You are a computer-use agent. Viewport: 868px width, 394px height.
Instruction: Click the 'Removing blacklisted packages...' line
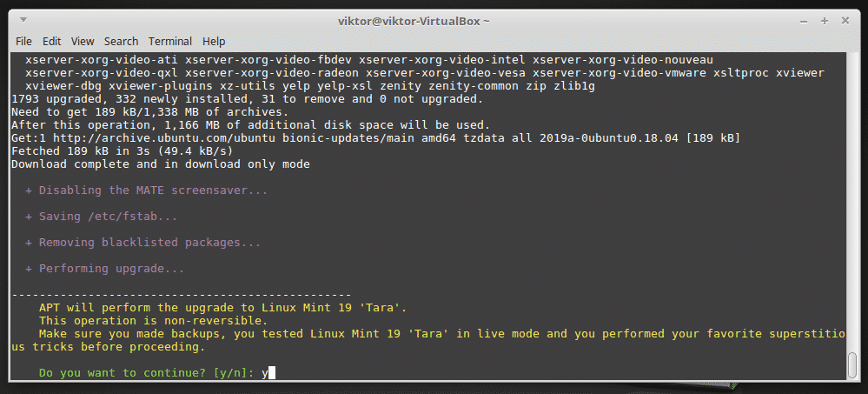149,243
